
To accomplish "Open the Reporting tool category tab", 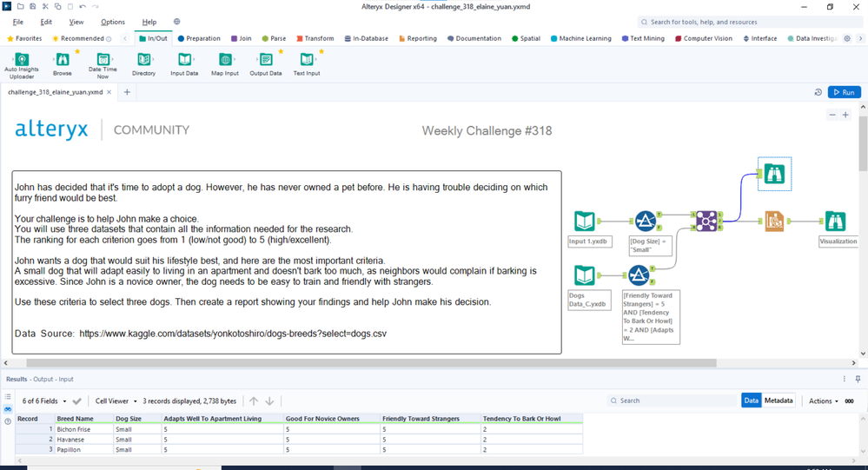I will pyautogui.click(x=417, y=38).
